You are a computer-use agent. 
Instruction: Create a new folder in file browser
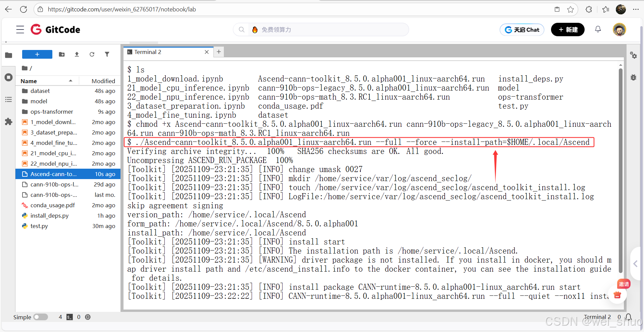(x=62, y=54)
